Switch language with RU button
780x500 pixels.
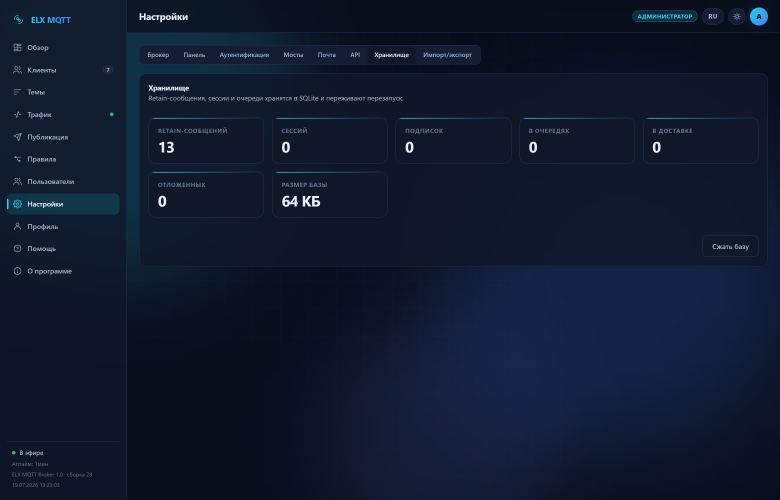pos(713,16)
